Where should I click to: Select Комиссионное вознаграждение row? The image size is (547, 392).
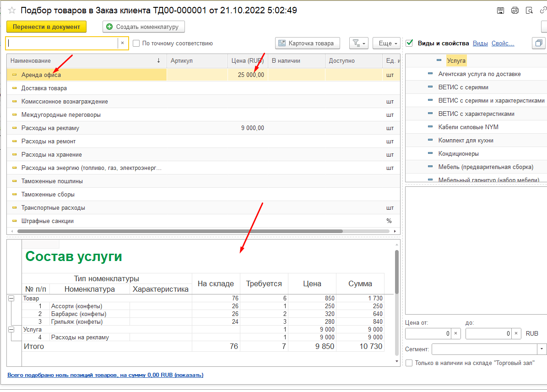(203, 101)
